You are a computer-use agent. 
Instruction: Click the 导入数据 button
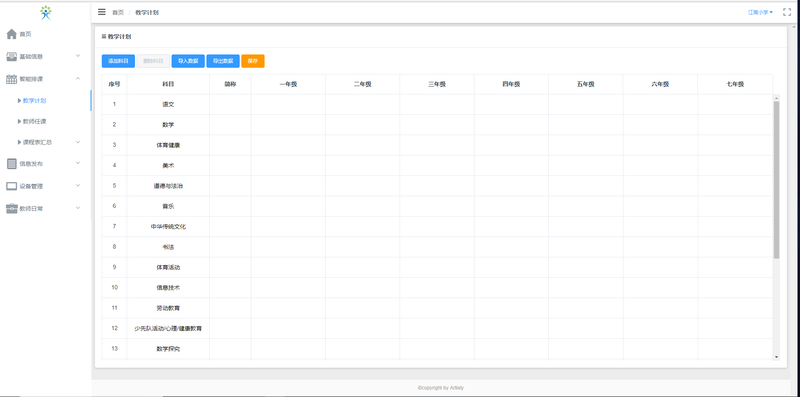click(188, 61)
